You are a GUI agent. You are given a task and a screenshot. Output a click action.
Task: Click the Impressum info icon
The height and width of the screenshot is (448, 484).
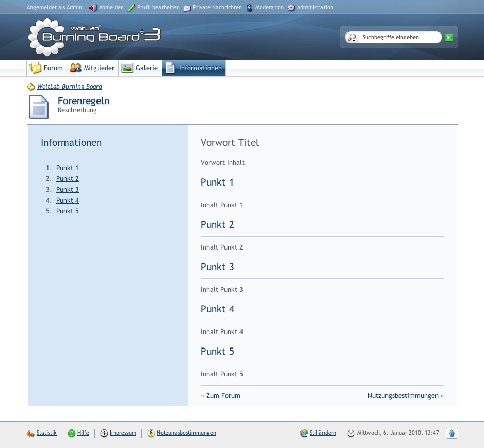[x=104, y=434]
